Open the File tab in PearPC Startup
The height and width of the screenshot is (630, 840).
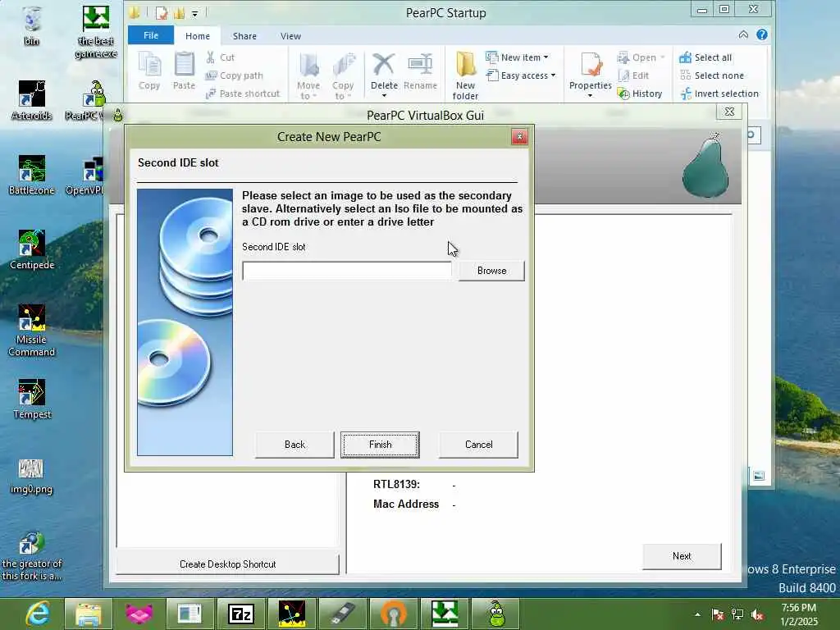tap(151, 35)
